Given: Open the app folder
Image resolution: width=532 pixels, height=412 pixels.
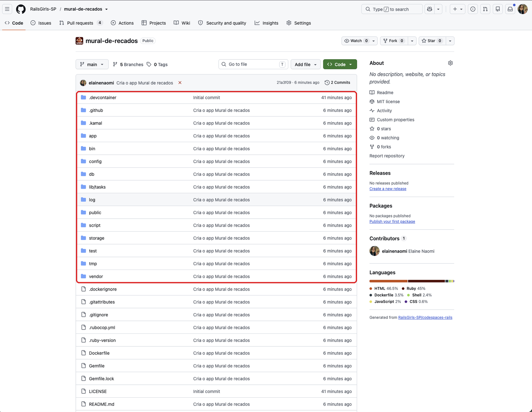Looking at the screenshot, I should click(x=93, y=136).
